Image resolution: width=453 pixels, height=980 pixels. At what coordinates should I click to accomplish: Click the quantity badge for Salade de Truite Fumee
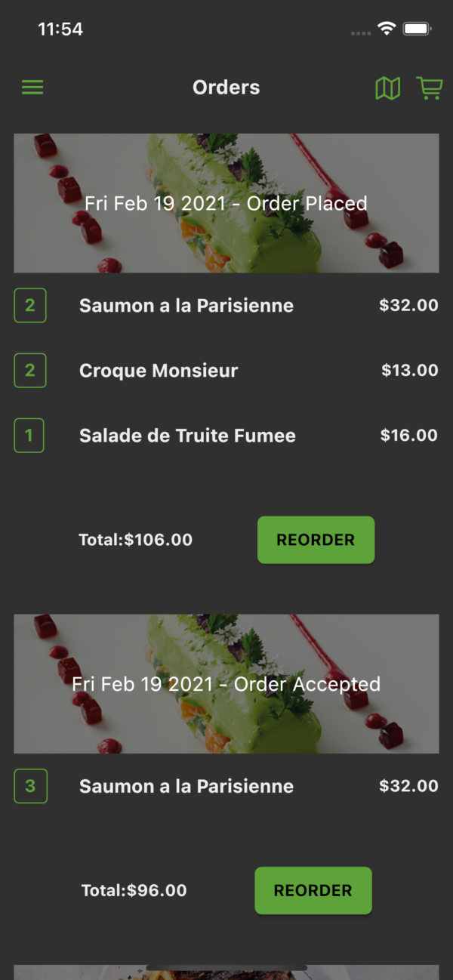tap(30, 435)
